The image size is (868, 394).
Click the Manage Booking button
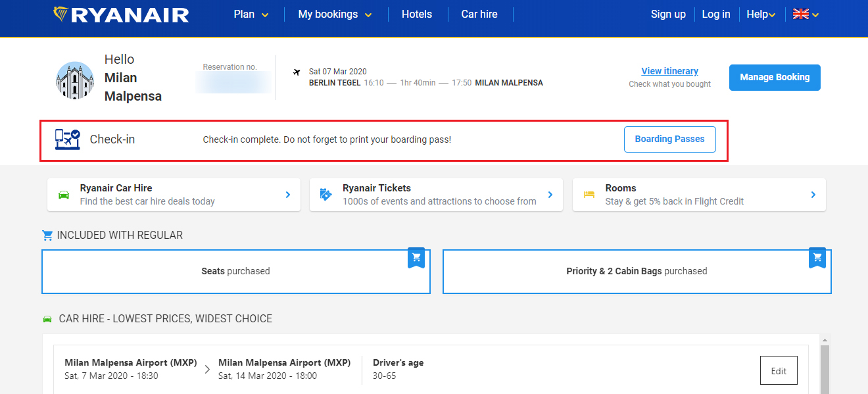(x=775, y=78)
